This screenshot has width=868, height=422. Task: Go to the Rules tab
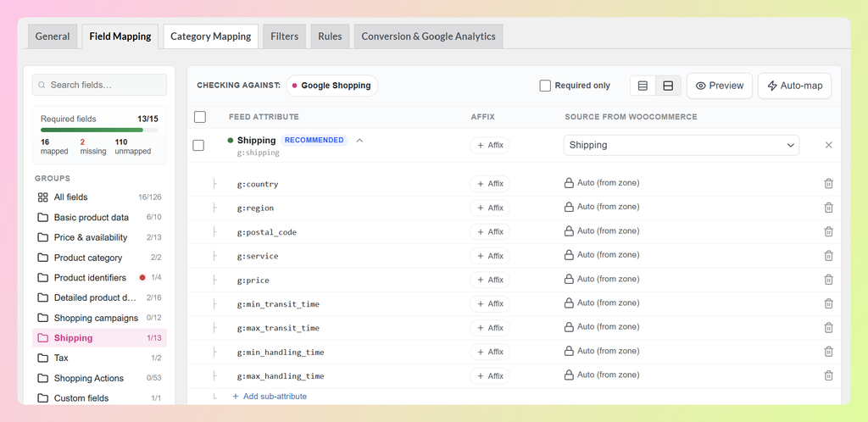(x=330, y=36)
